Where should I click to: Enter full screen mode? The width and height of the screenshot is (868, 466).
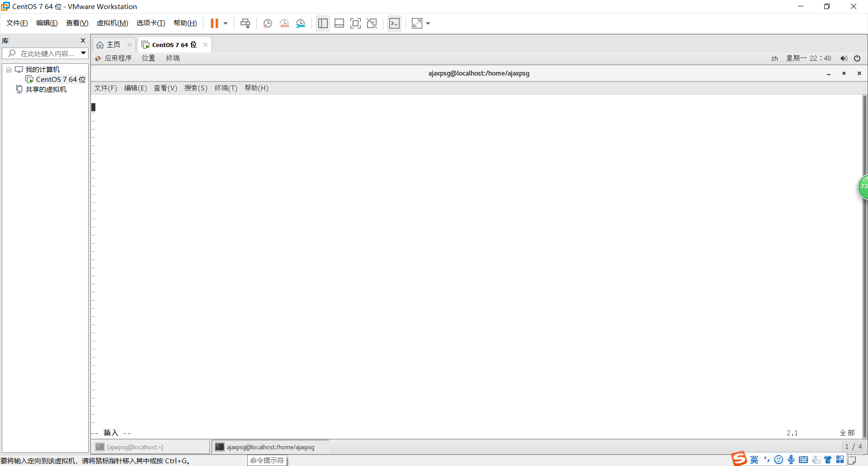(x=355, y=23)
